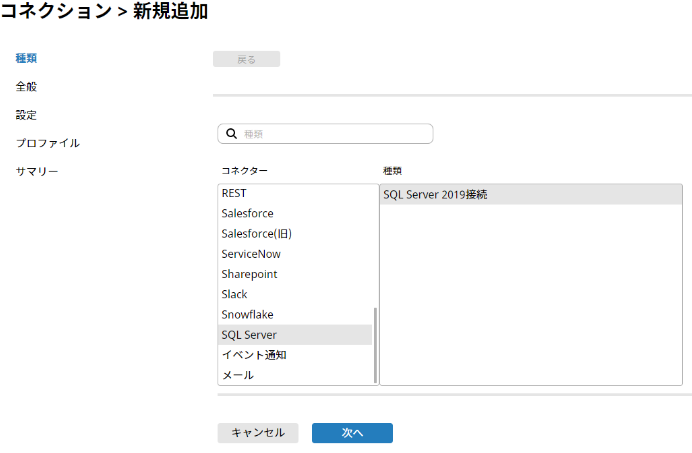This screenshot has height=453, width=692.
Task: Choose the Salesforce connector
Action: tap(247, 213)
